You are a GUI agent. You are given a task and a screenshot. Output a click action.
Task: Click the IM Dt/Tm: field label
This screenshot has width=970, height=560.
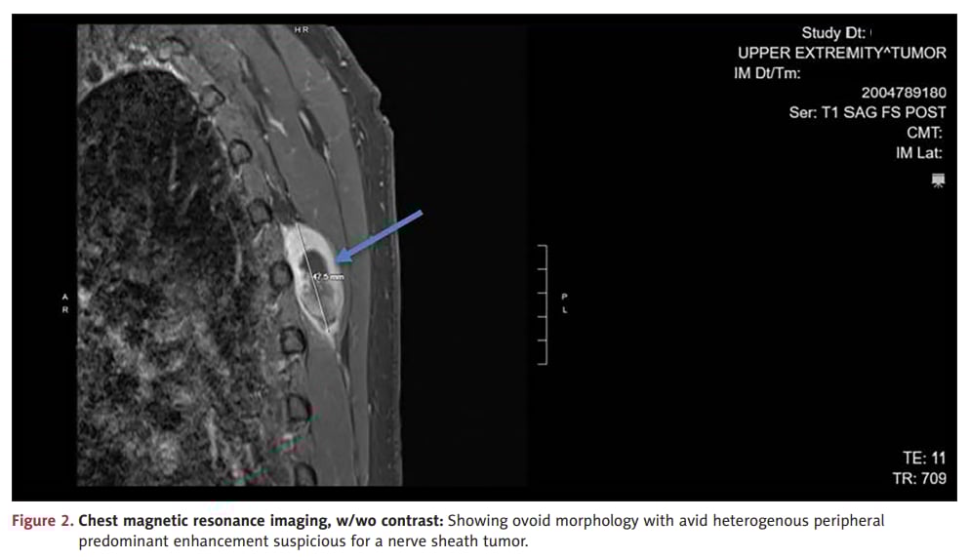[767, 72]
